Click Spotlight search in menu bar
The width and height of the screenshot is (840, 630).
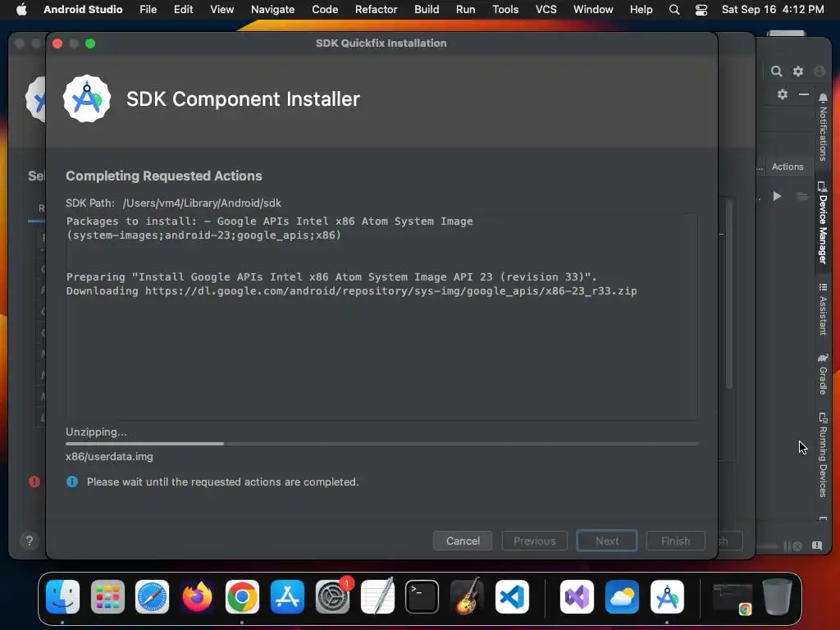pos(674,10)
